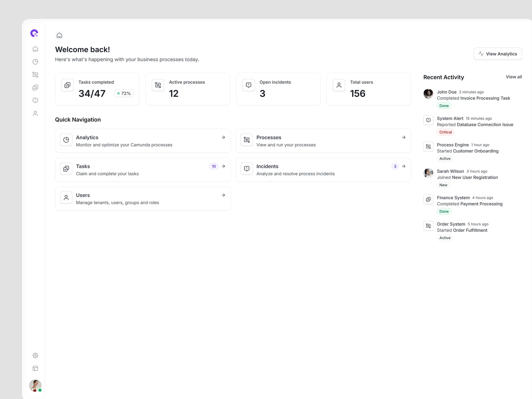
Task: Open Processes from the sidebar workflow icon
Action: [x=35, y=75]
